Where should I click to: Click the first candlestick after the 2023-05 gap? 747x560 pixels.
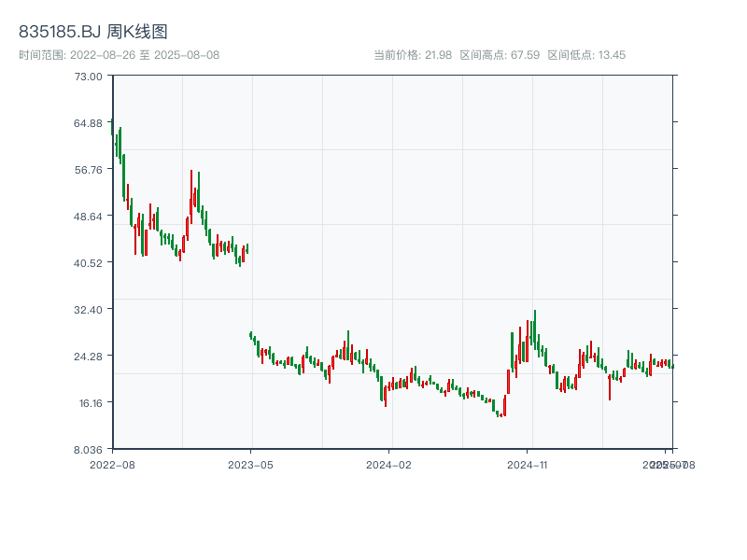coord(250,334)
